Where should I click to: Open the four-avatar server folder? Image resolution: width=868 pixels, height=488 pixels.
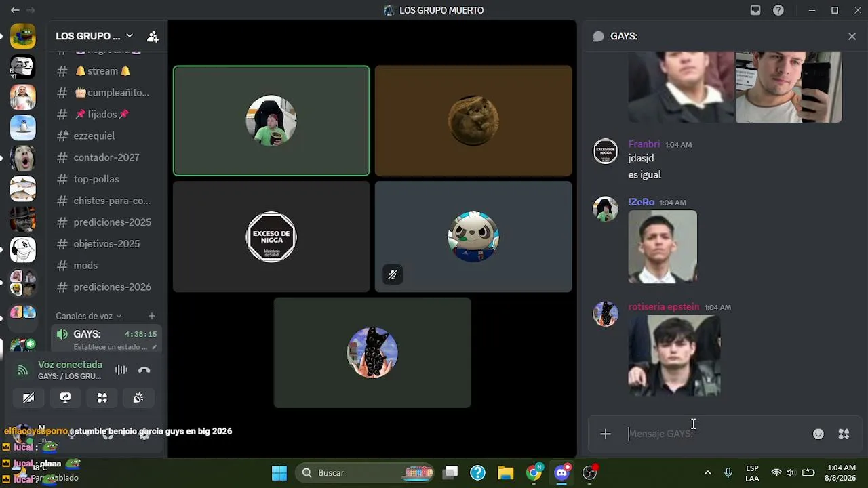[x=23, y=283]
